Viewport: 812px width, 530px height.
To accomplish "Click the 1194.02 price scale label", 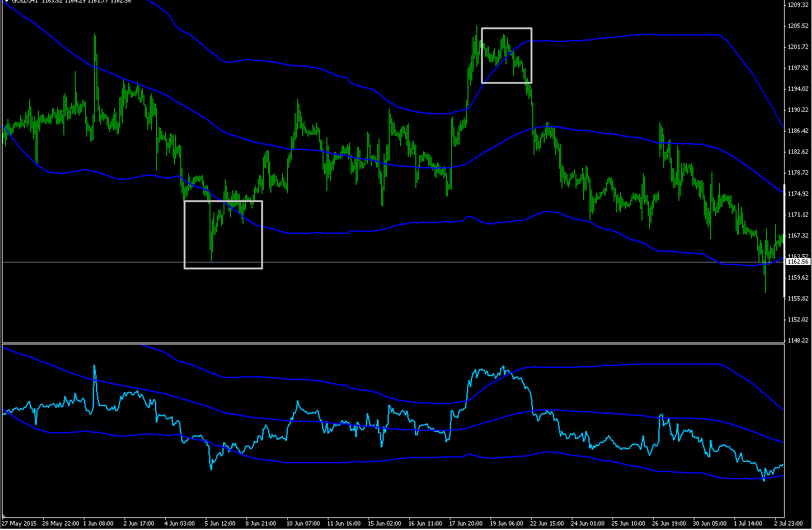I will (x=797, y=89).
